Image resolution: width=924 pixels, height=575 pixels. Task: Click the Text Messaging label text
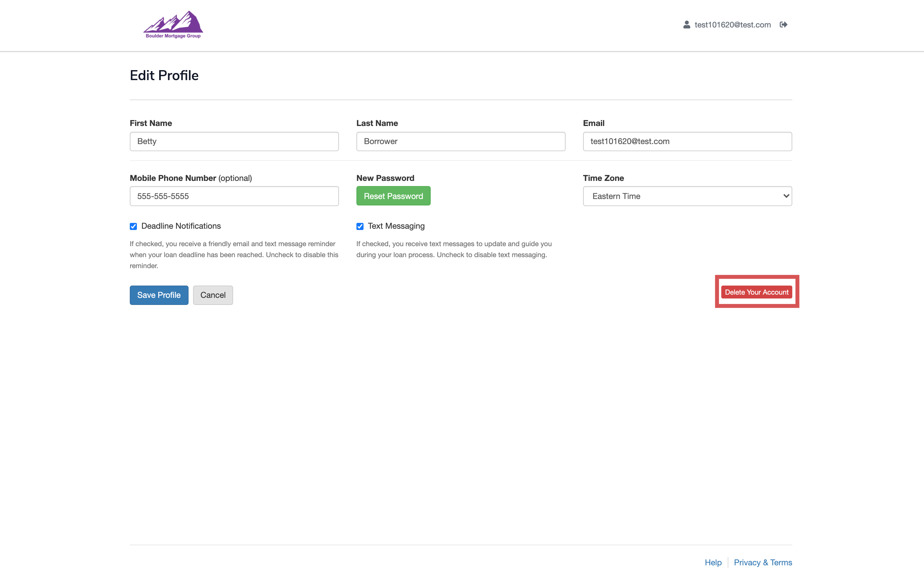click(396, 226)
